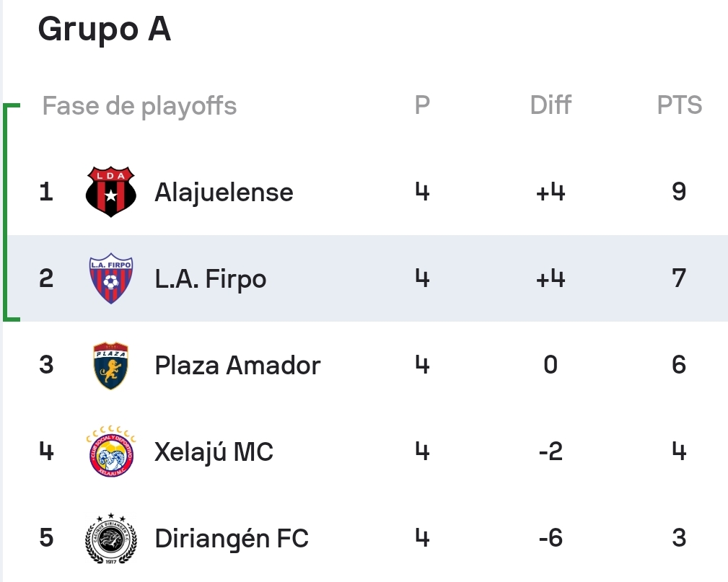Open Xelajú MC team page
Image resolution: width=728 pixels, height=582 pixels.
[214, 451]
